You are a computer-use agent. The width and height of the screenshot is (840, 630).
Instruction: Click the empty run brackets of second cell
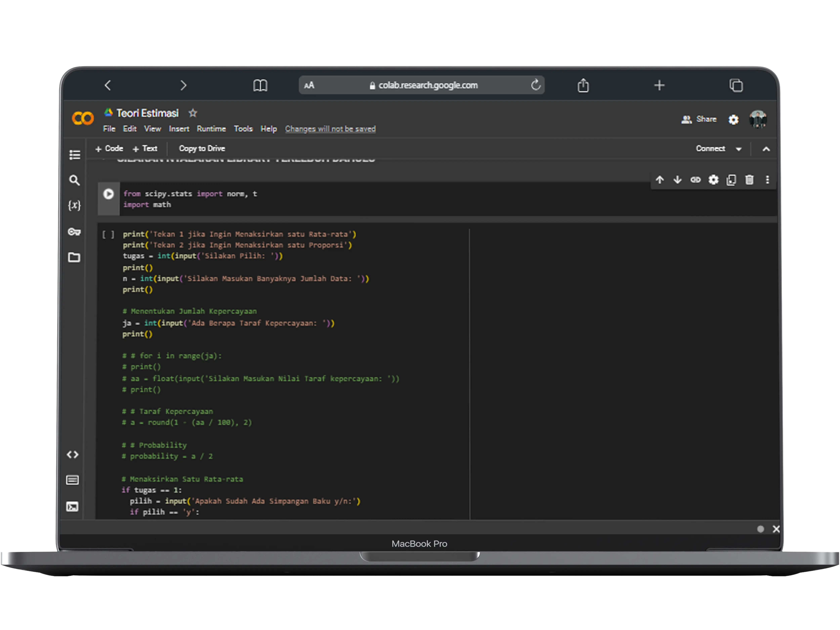pos(108,234)
